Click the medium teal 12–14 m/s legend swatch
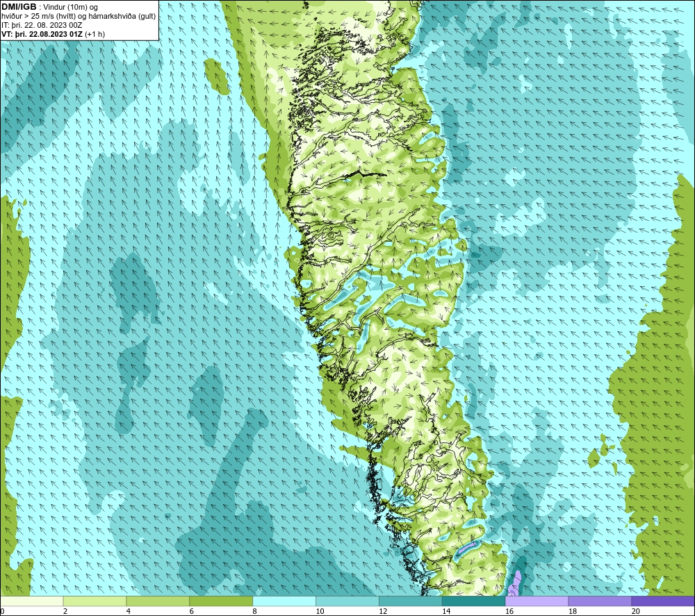Image resolution: width=695 pixels, height=616 pixels. [411, 601]
